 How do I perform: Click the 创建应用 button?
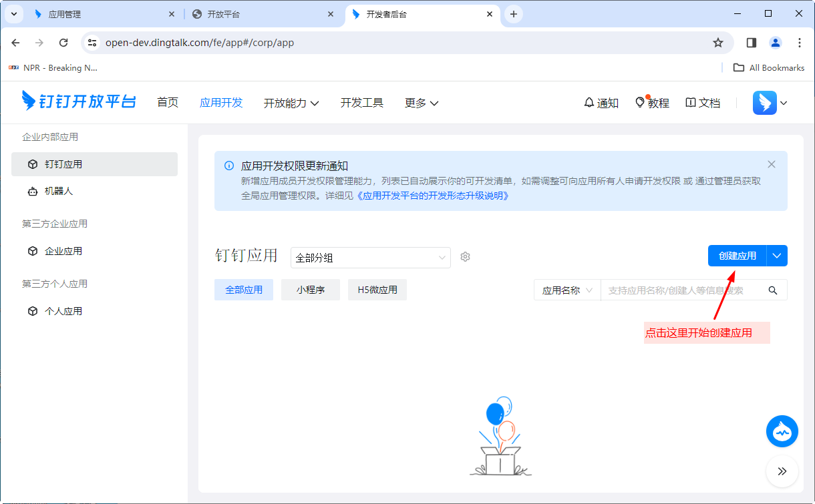click(x=737, y=256)
